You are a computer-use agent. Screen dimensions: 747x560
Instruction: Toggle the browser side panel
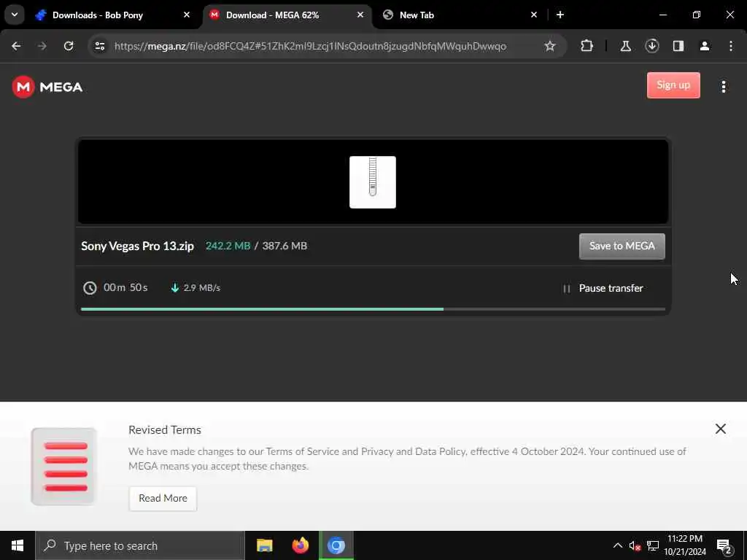678,46
